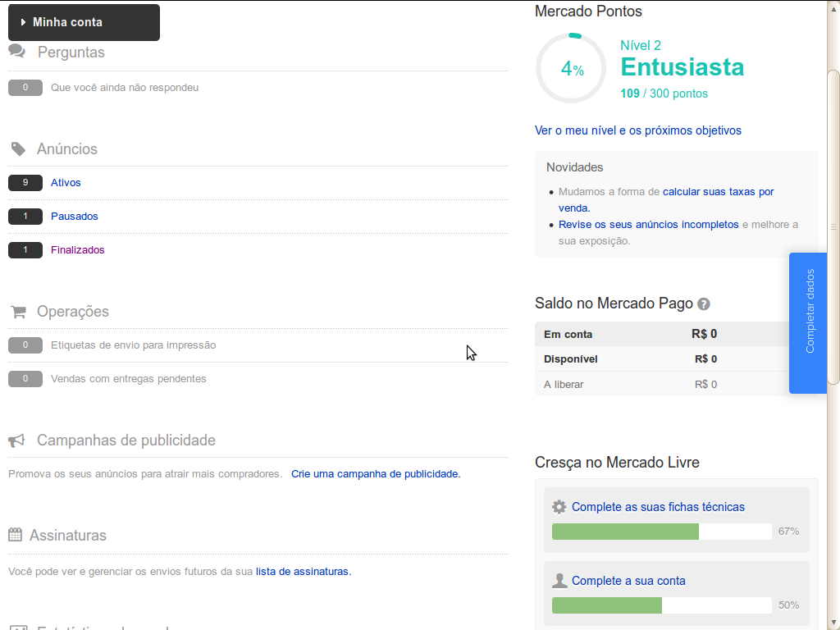Open Ver o meu nível e os próximos objetivos
Image resolution: width=840 pixels, height=630 pixels.
pos(637,130)
